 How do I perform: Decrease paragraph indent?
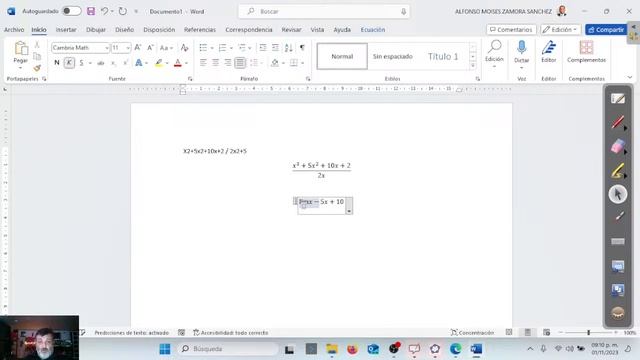coord(263,48)
